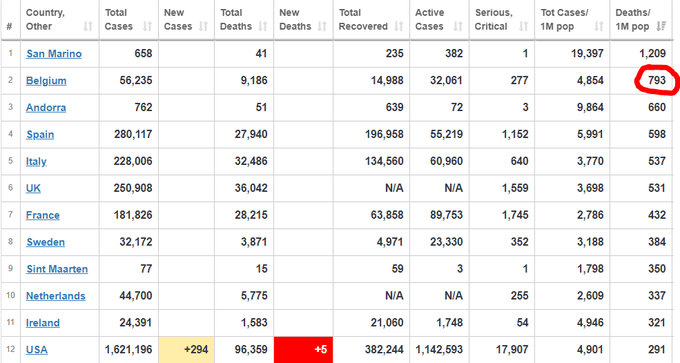This screenshot has height=363, width=680.
Task: Select USA active cases 1,142,593
Action: click(439, 350)
